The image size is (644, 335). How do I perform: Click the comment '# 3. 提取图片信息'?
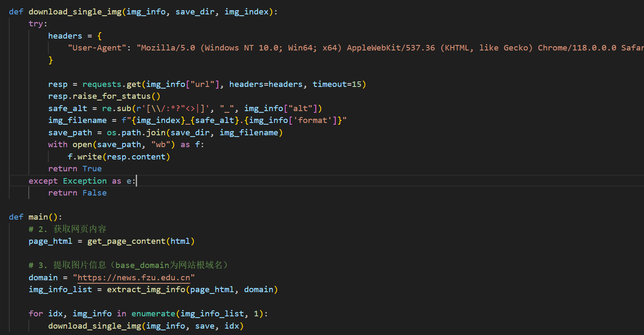click(67, 265)
